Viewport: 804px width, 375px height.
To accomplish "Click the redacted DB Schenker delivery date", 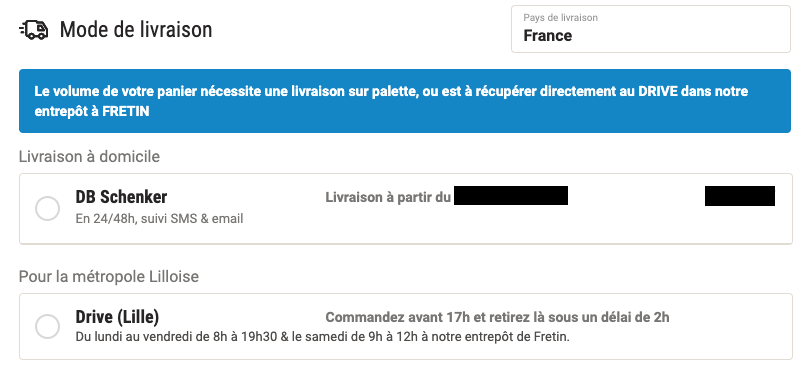I will click(x=511, y=196).
